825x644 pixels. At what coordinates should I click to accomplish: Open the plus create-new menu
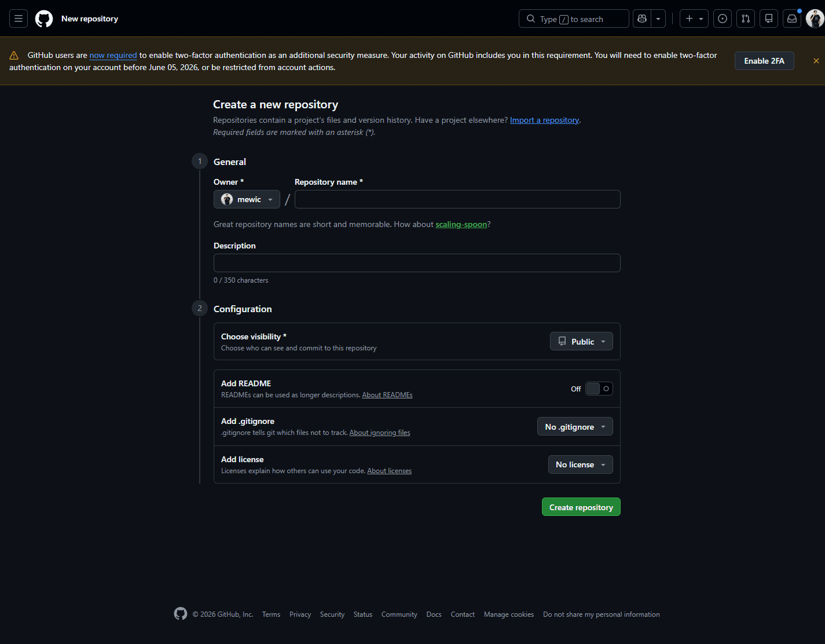(694, 19)
